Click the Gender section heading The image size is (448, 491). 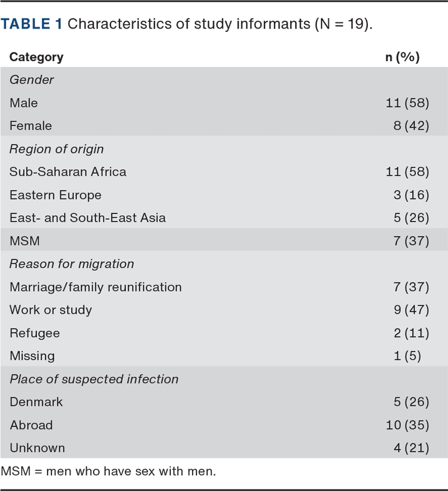point(31,80)
